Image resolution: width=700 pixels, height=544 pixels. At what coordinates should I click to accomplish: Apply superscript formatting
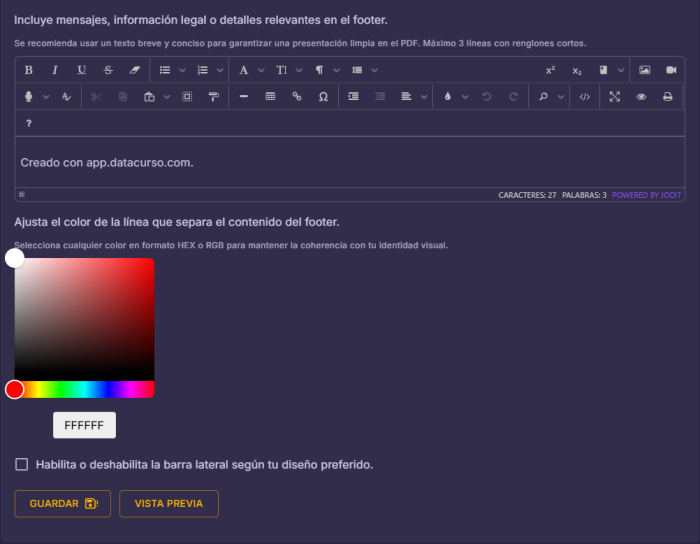[x=550, y=70]
